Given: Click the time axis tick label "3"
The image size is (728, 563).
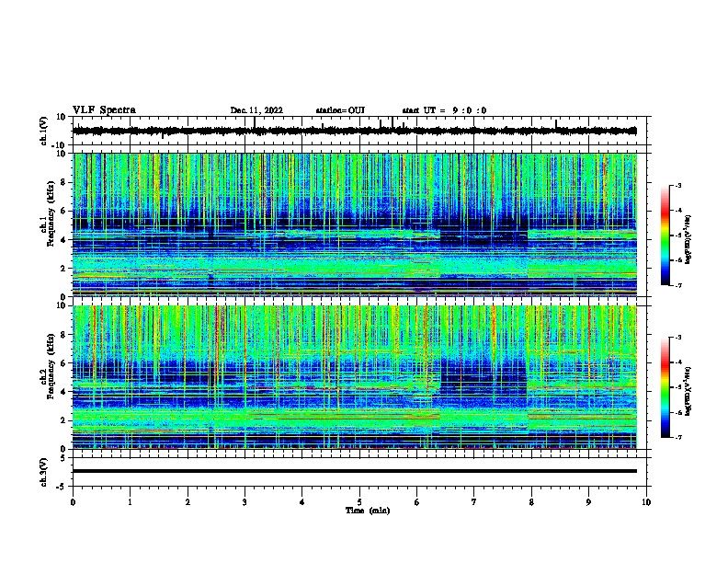Looking at the screenshot, I should tap(245, 502).
